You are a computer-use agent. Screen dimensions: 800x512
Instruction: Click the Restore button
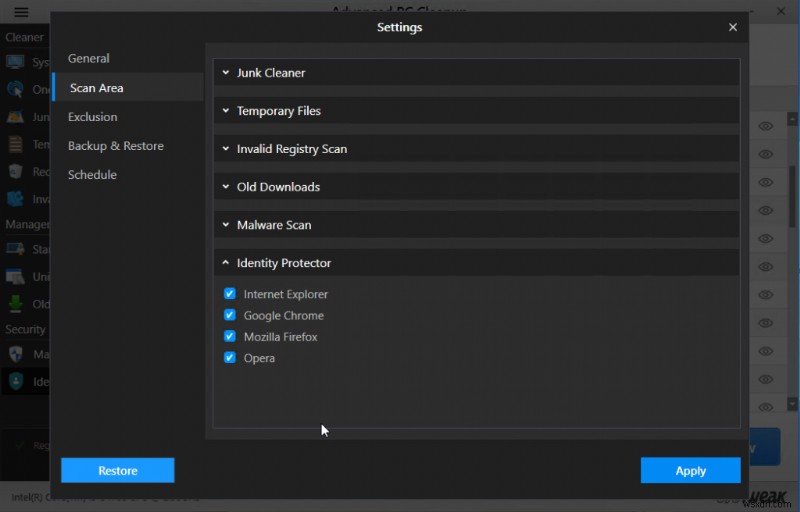pyautogui.click(x=118, y=470)
